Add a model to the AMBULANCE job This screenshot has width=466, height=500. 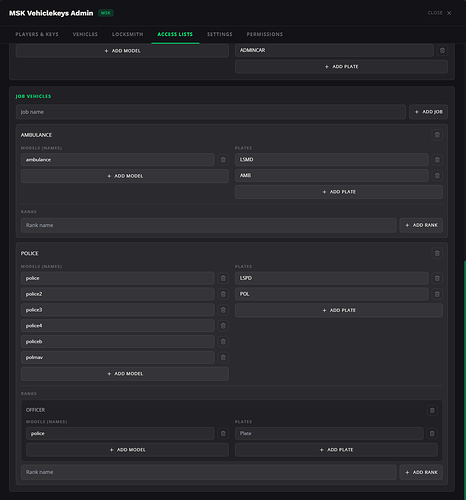point(125,176)
